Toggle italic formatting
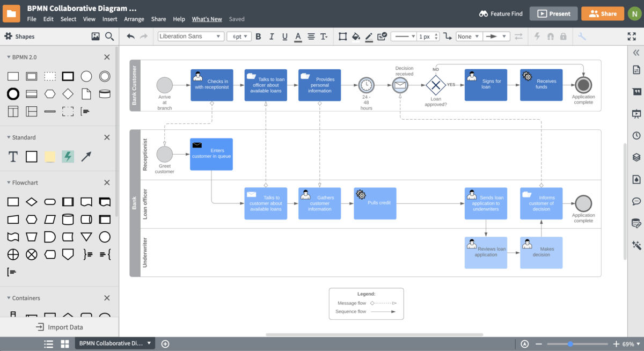 tap(272, 36)
